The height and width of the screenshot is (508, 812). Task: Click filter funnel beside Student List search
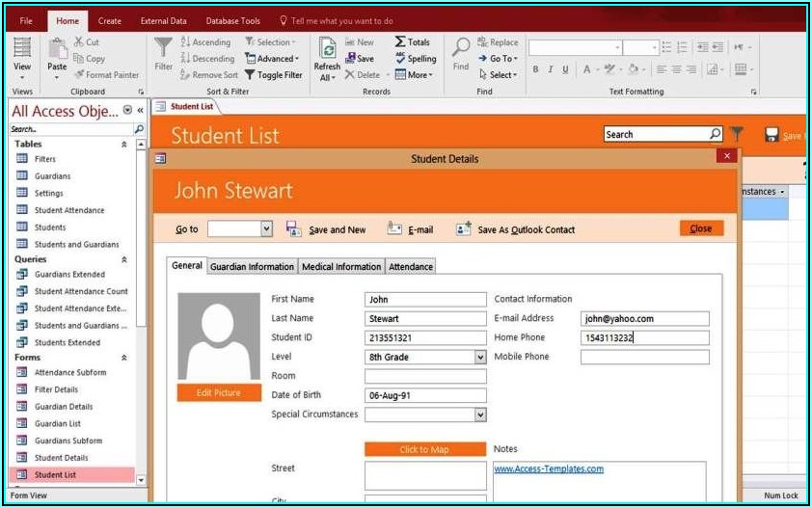coord(737,135)
